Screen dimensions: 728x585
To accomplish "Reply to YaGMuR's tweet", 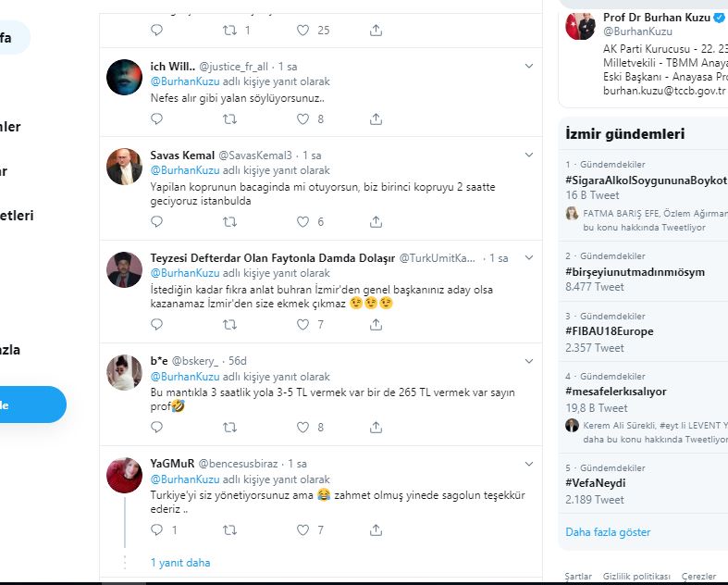I will 156,530.
